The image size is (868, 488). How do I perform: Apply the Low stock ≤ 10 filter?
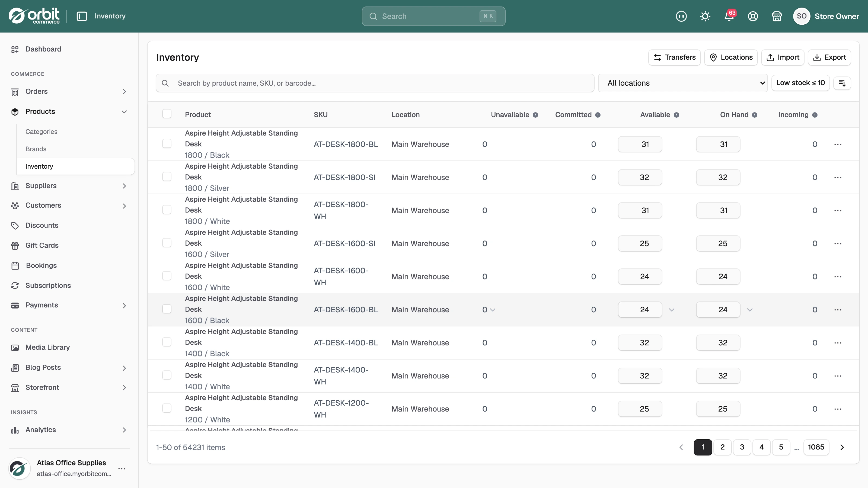point(801,83)
